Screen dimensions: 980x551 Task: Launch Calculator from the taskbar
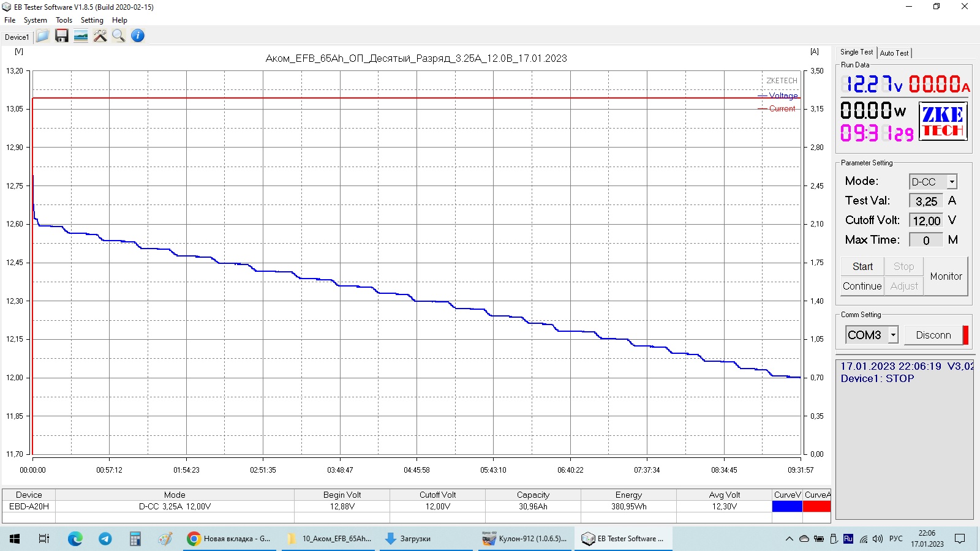[x=135, y=539]
